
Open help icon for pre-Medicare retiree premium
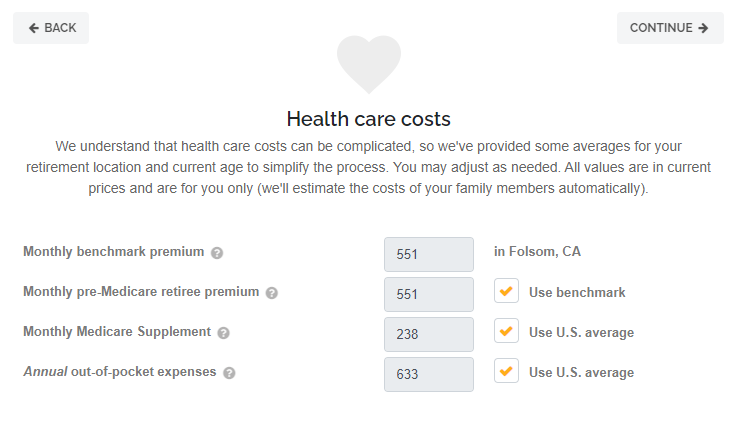[x=272, y=293]
